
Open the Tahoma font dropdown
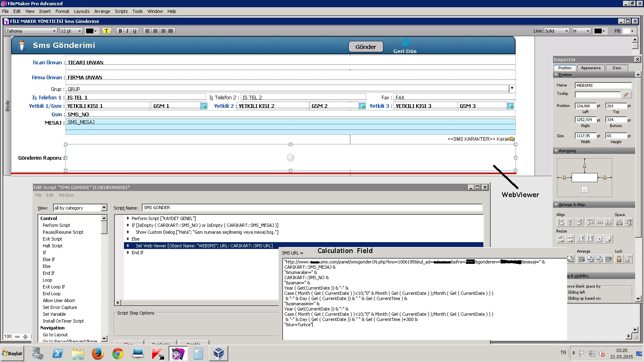click(31, 31)
